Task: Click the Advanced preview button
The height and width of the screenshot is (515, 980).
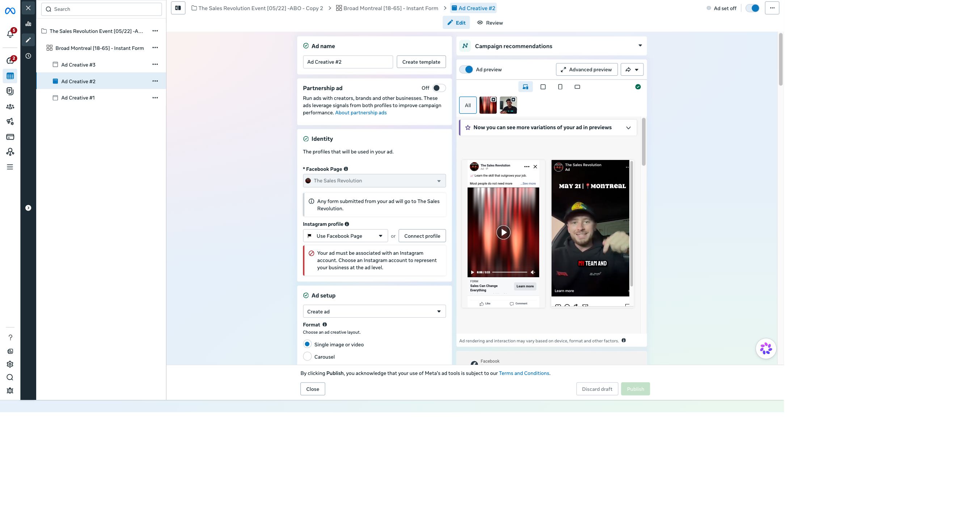Action: click(x=587, y=69)
